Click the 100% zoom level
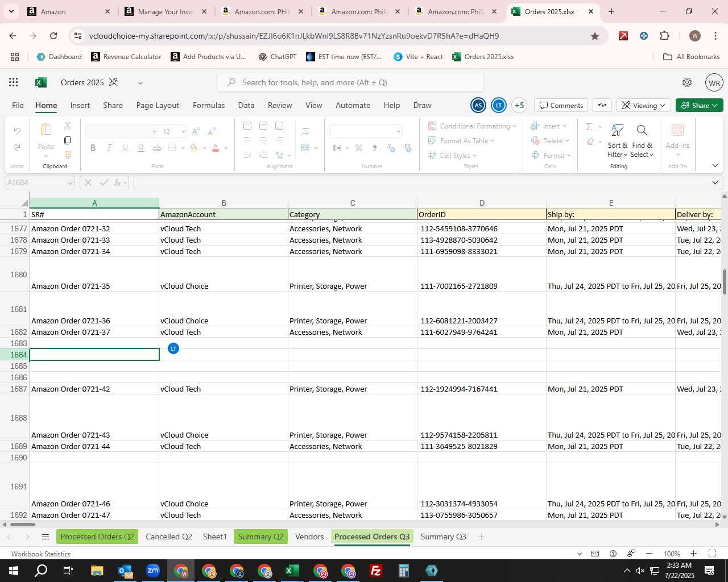The height and width of the screenshot is (582, 728). pyautogui.click(x=672, y=554)
